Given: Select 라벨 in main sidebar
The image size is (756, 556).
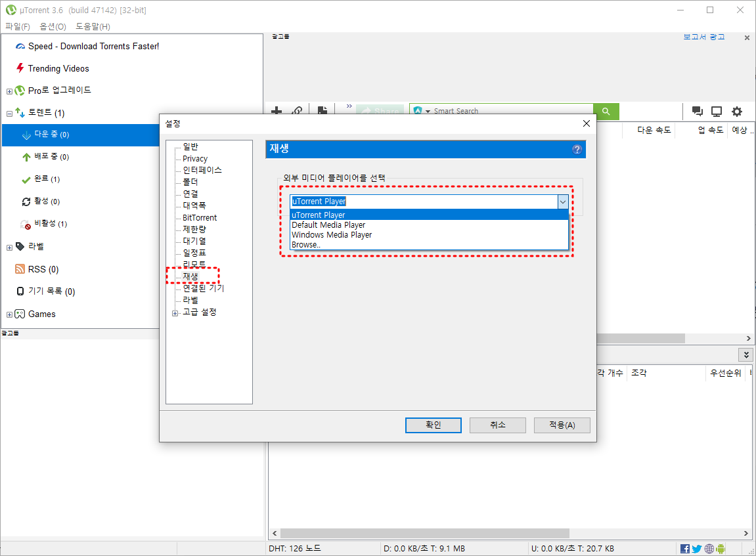Looking at the screenshot, I should point(36,246).
